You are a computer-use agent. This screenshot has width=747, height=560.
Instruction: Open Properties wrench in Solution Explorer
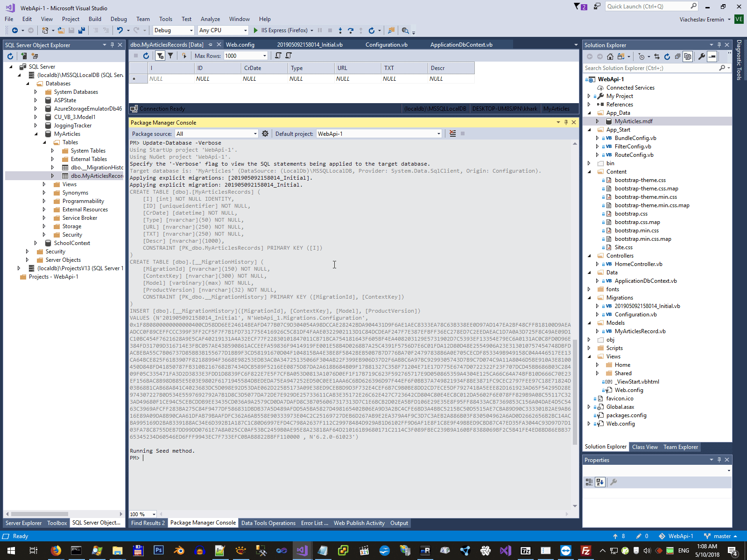point(701,56)
